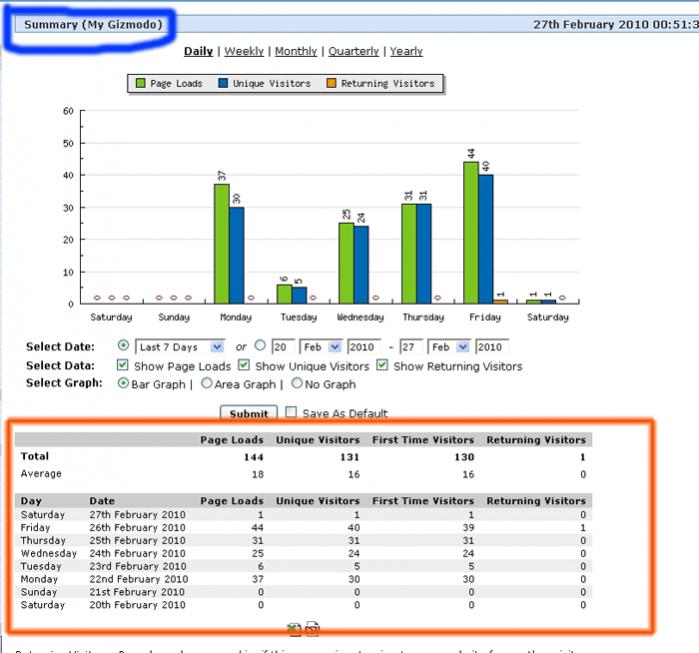
Task: Click the 27th February 2010 timestamp in header
Action: 616,24
